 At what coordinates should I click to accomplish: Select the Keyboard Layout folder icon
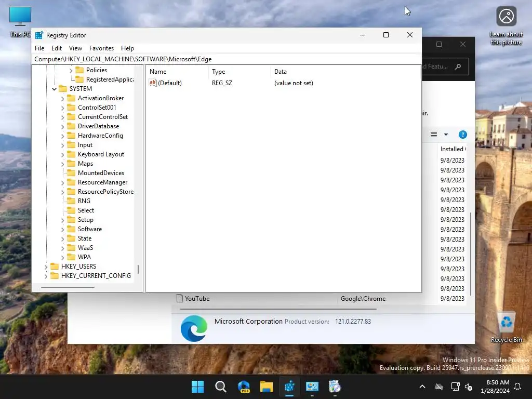tap(71, 154)
